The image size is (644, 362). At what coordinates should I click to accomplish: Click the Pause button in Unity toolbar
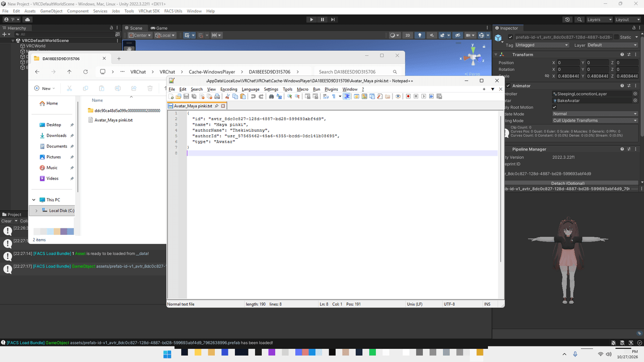[x=323, y=20]
